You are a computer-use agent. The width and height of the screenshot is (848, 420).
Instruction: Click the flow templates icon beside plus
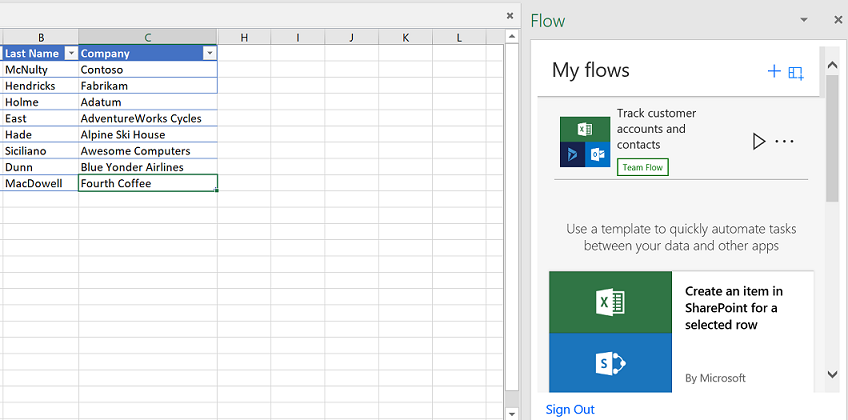(796, 72)
